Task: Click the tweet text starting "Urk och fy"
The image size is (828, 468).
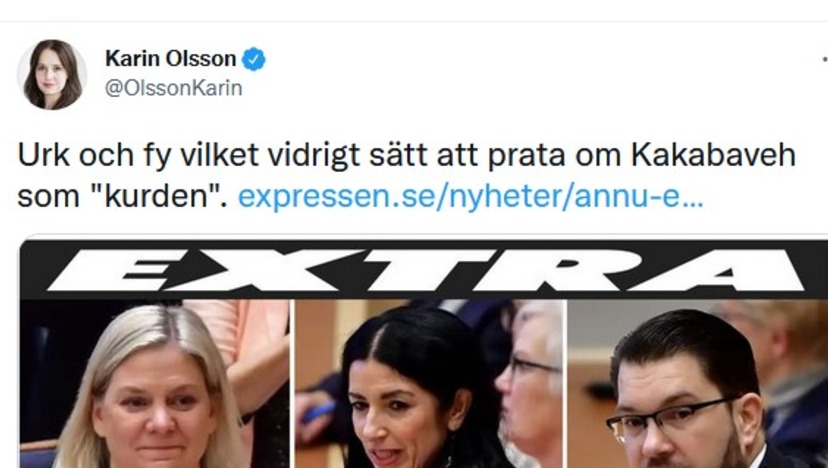Action: click(x=407, y=175)
